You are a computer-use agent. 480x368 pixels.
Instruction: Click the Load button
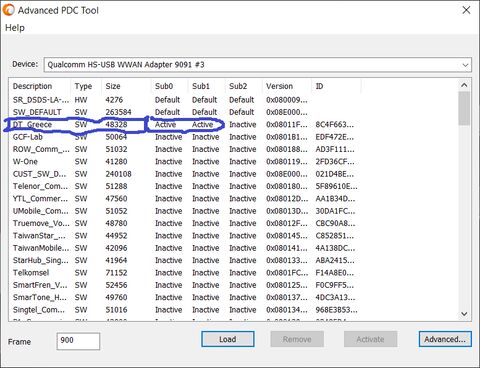pyautogui.click(x=228, y=339)
